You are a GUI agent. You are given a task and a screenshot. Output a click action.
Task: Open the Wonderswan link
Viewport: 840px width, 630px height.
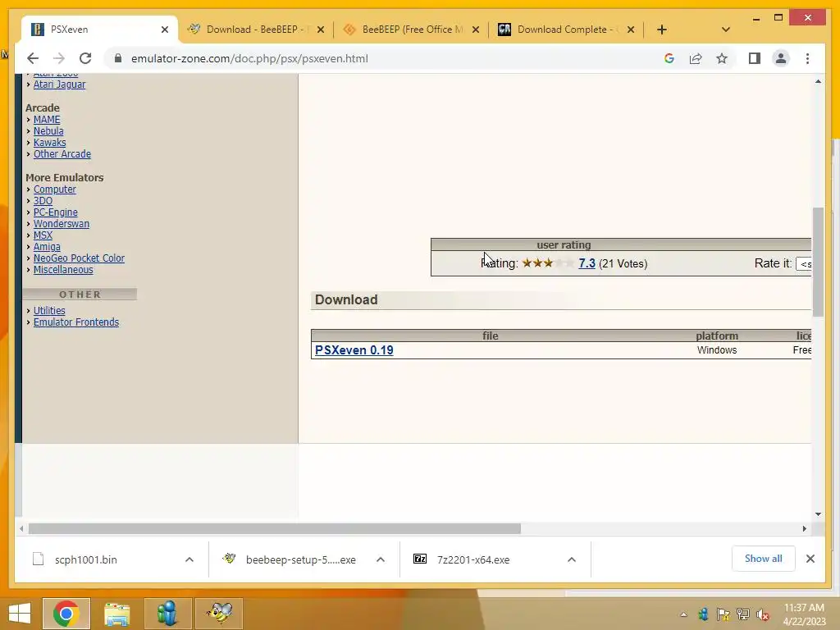tap(61, 223)
